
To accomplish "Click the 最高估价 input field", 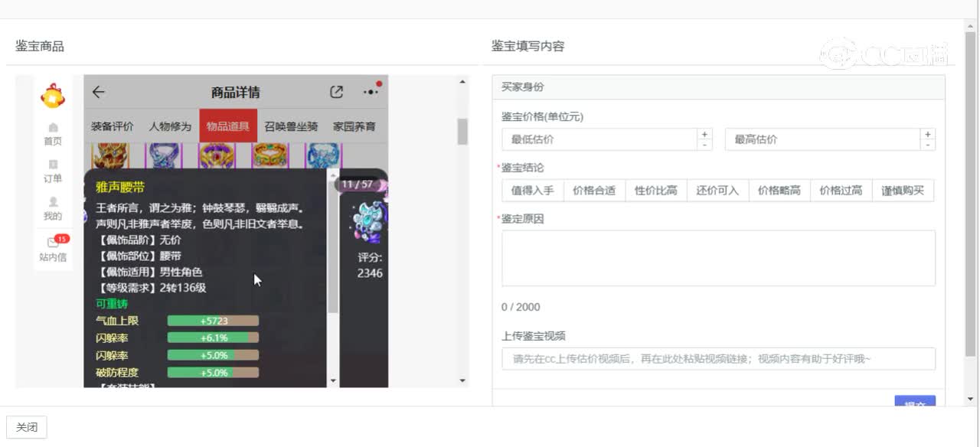I will (x=822, y=139).
